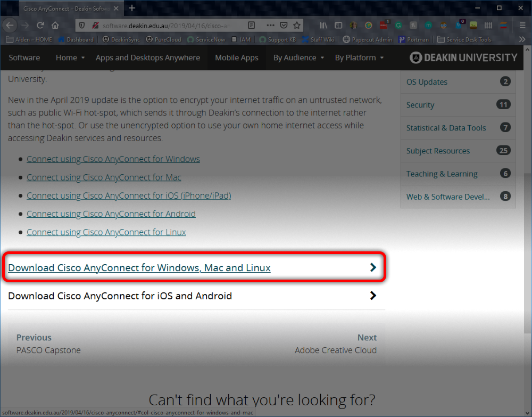Open the Dashboard bookmark
Image resolution: width=532 pixels, height=417 pixels.
coord(76,39)
